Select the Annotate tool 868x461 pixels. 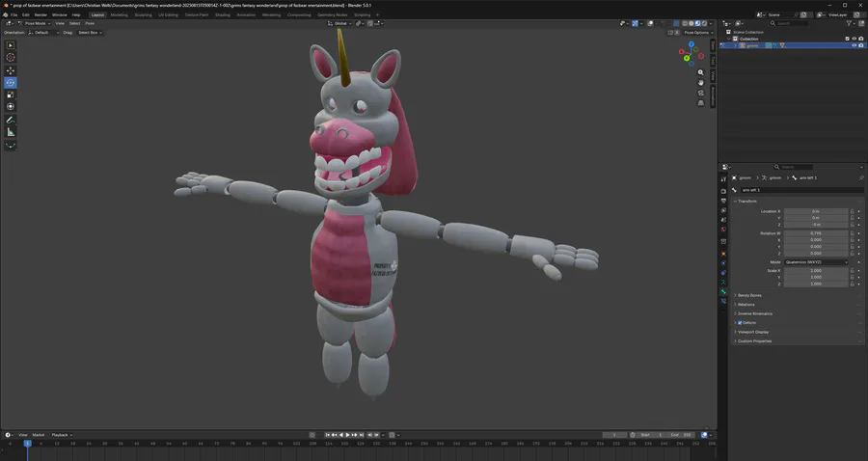point(11,121)
